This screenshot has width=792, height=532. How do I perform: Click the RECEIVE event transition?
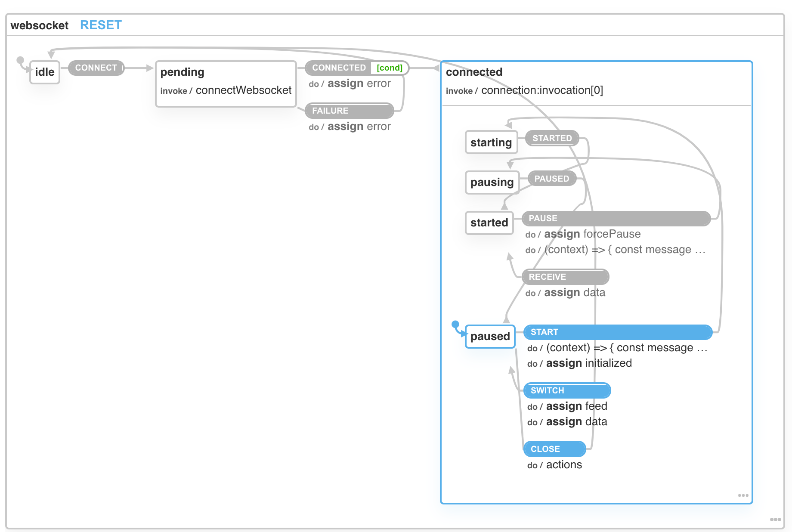coord(565,277)
